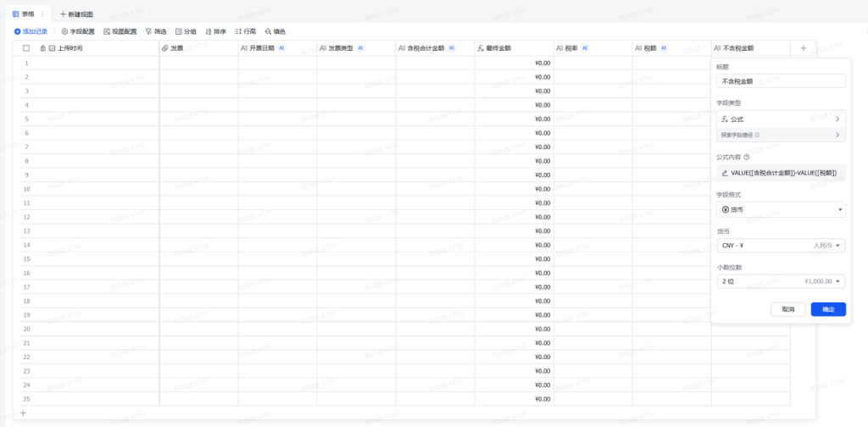The image size is (868, 427).
Task: Click the 添加记录 label
Action: pyautogui.click(x=35, y=32)
